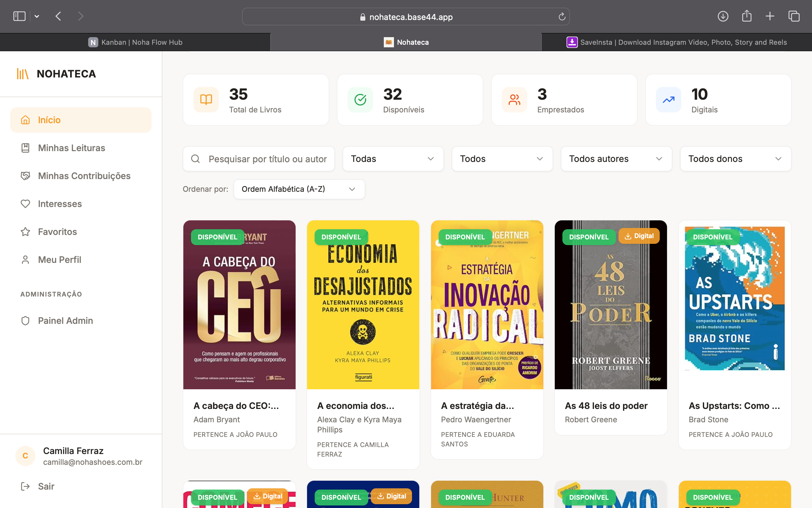Click the author name Pedro Waengertner
Viewport: 812px width, 508px height.
476,420
